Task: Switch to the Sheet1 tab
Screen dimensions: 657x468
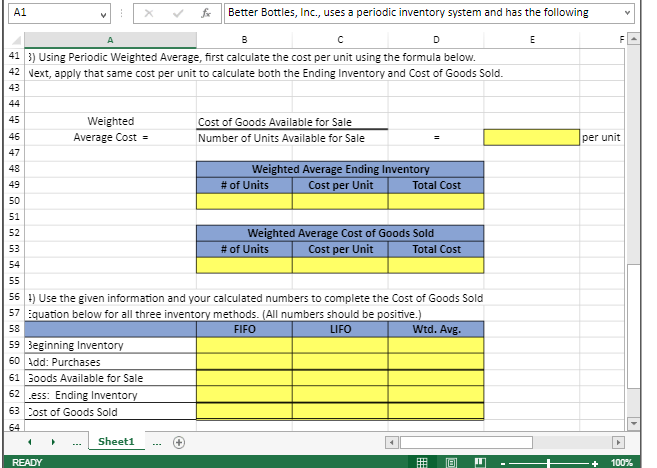Action: (x=116, y=442)
